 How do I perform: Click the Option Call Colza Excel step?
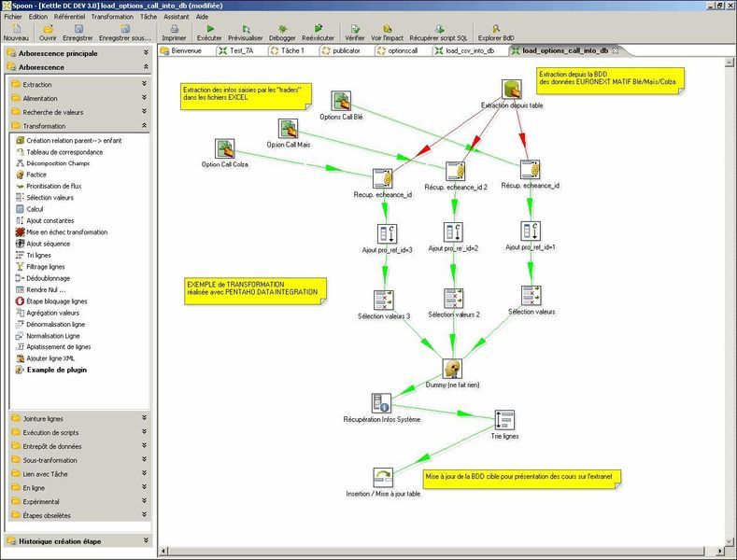(x=224, y=148)
